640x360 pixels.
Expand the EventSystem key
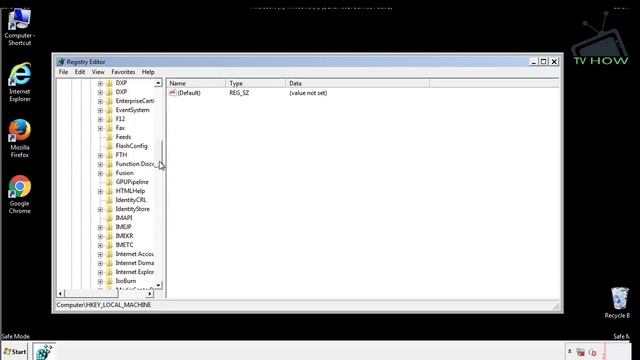click(100, 110)
